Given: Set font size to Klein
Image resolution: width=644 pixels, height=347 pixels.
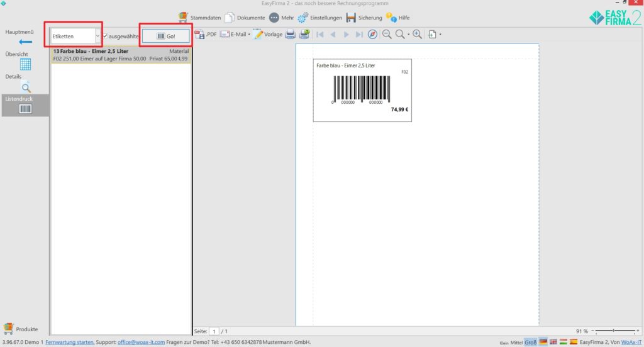Looking at the screenshot, I should pyautogui.click(x=504, y=343).
